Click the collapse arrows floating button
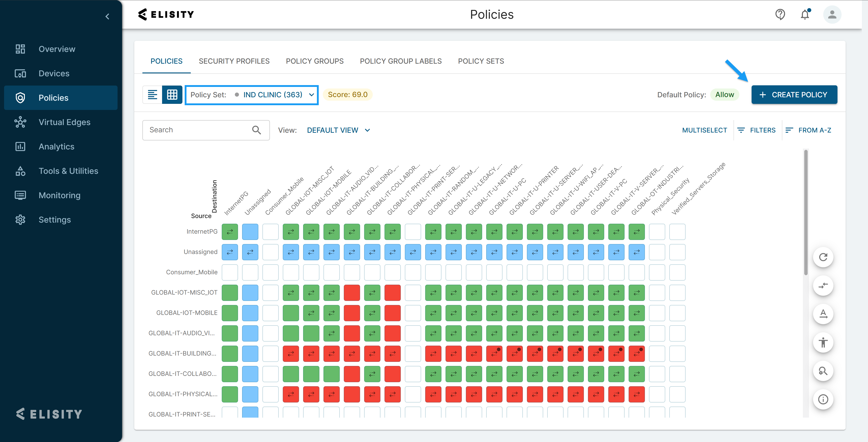The image size is (868, 442). pyautogui.click(x=823, y=286)
